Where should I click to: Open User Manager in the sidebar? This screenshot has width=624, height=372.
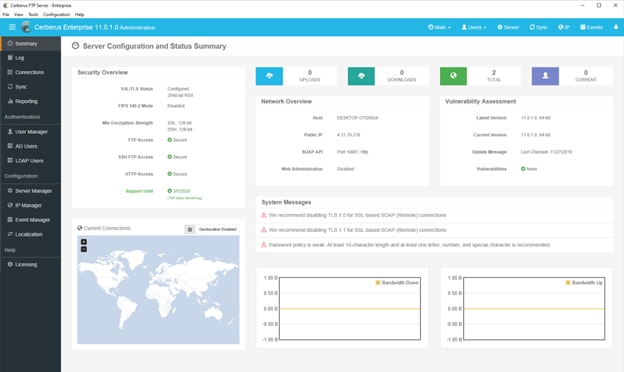click(31, 132)
